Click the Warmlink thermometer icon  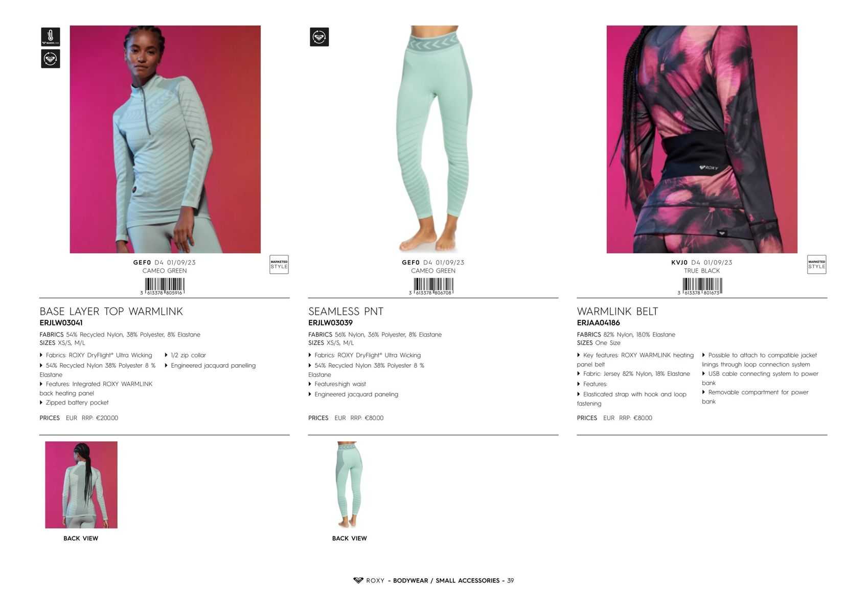point(50,37)
